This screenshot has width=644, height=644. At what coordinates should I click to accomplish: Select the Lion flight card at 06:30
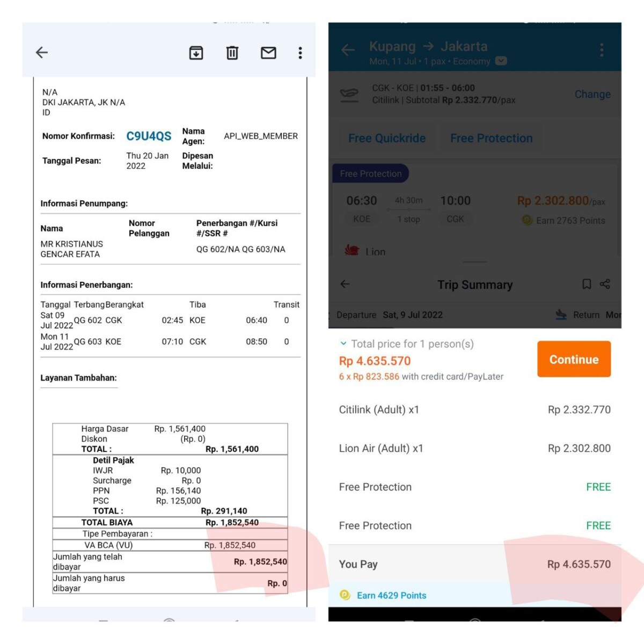tap(475, 212)
